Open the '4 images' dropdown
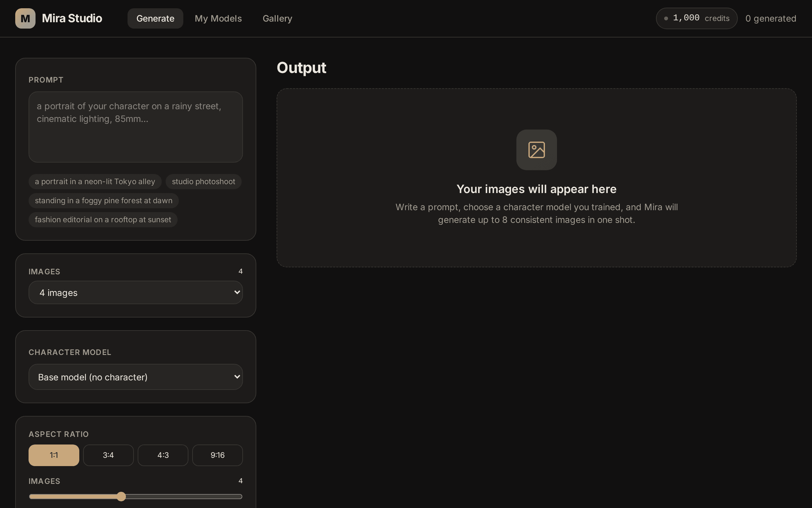The image size is (812, 508). pyautogui.click(x=135, y=293)
